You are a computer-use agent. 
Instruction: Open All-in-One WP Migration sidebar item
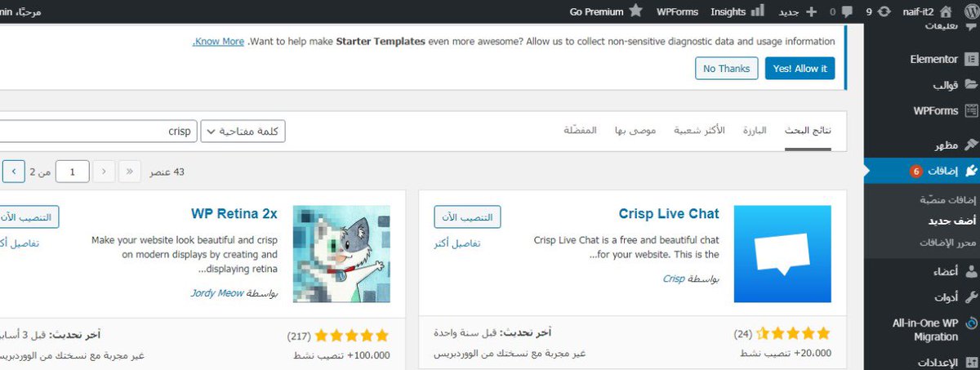pos(922,330)
